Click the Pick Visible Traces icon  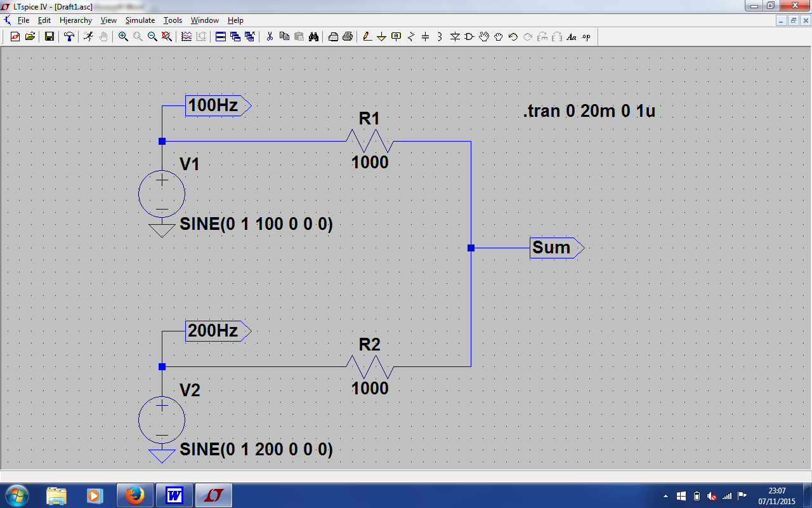pyautogui.click(x=187, y=37)
